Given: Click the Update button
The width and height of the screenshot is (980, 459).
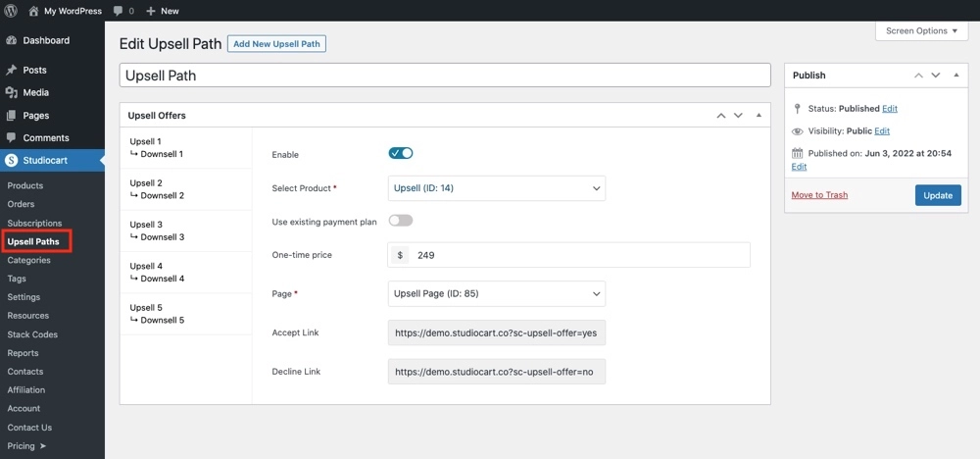Looking at the screenshot, I should pyautogui.click(x=938, y=195).
